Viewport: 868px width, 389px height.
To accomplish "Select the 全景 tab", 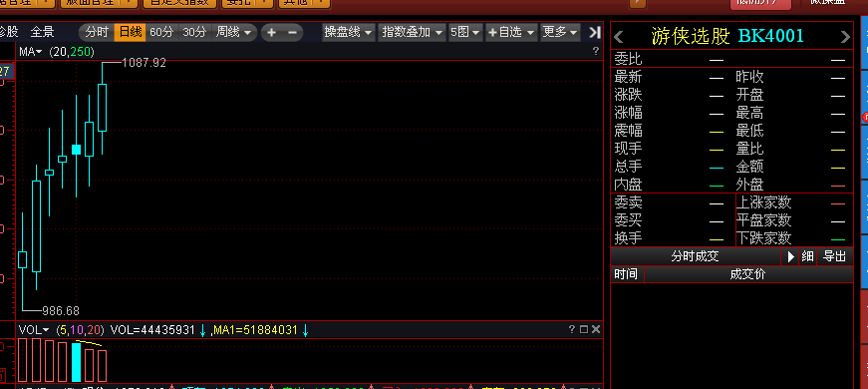I will tap(42, 32).
